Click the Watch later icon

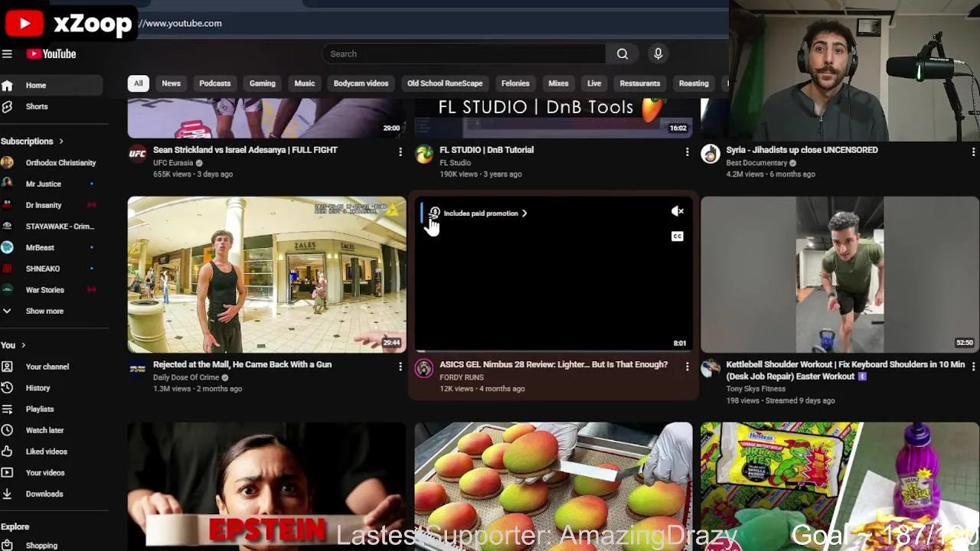pos(7,430)
